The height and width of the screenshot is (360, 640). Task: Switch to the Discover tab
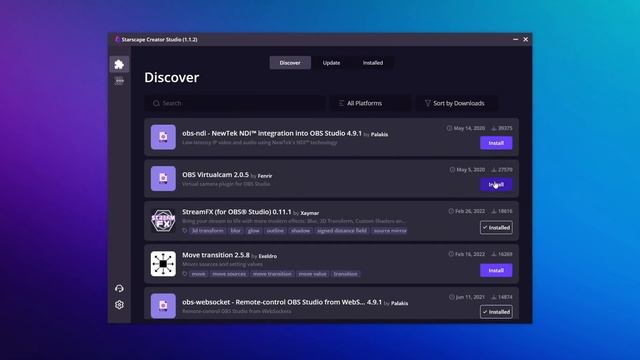click(290, 63)
